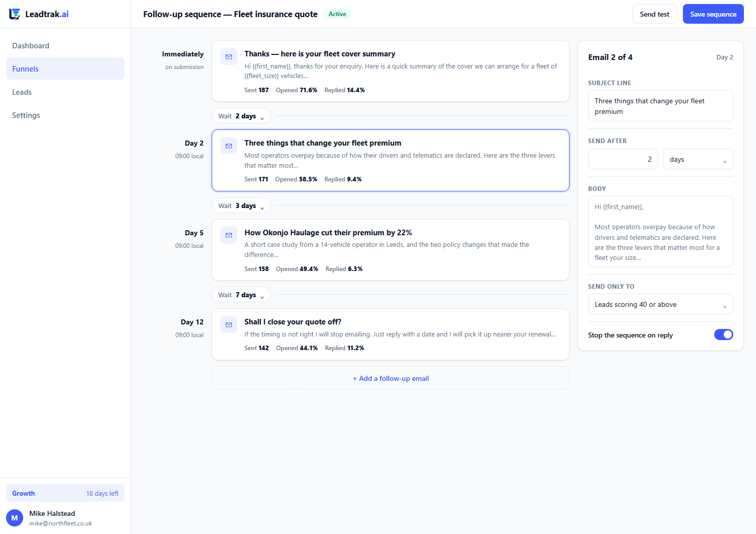Image resolution: width=756 pixels, height=534 pixels.
Task: Click the send after number field
Action: click(x=623, y=159)
